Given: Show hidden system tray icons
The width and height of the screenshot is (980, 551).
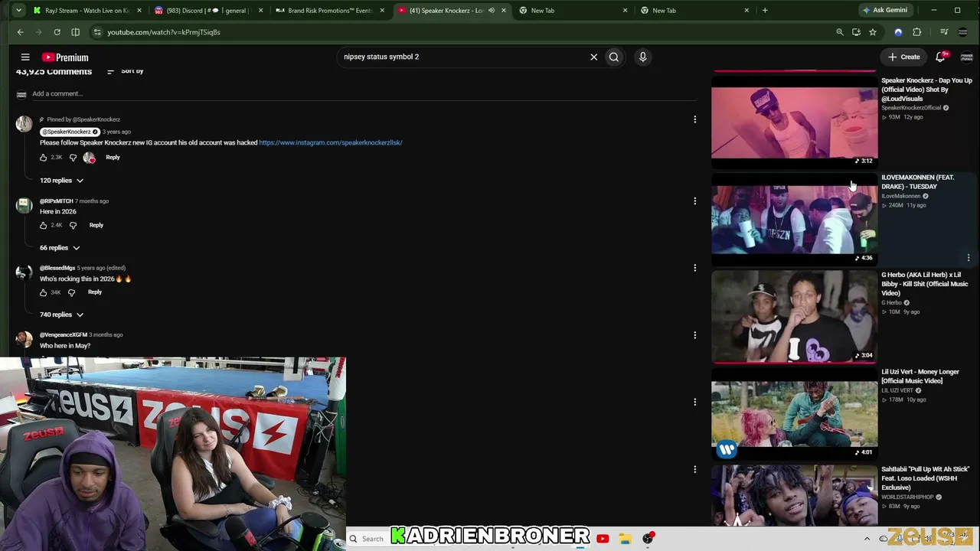Looking at the screenshot, I should coord(867,539).
